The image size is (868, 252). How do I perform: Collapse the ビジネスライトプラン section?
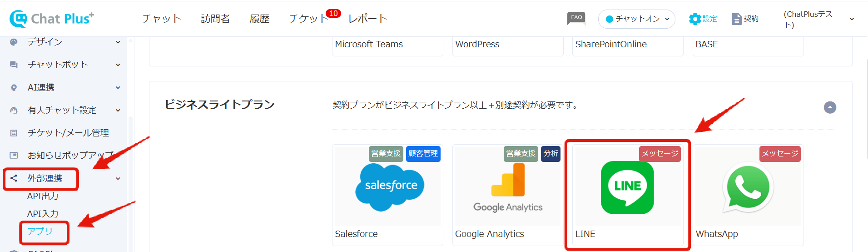pyautogui.click(x=830, y=107)
